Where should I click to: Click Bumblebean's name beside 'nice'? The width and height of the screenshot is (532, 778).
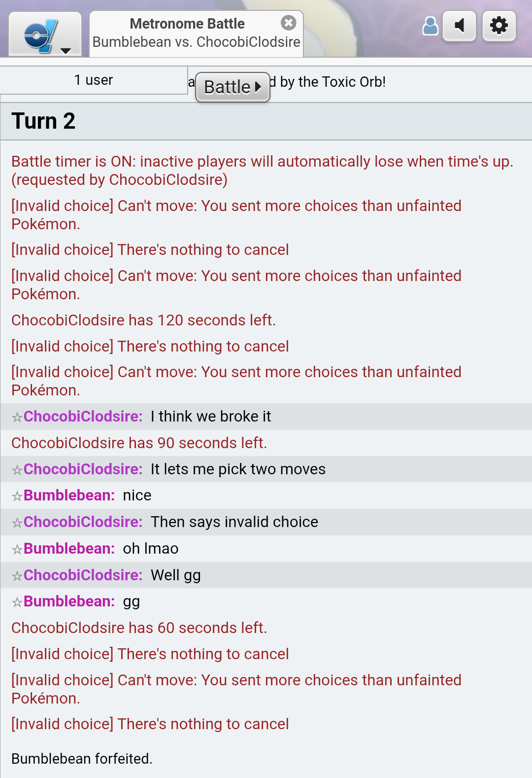(x=69, y=495)
